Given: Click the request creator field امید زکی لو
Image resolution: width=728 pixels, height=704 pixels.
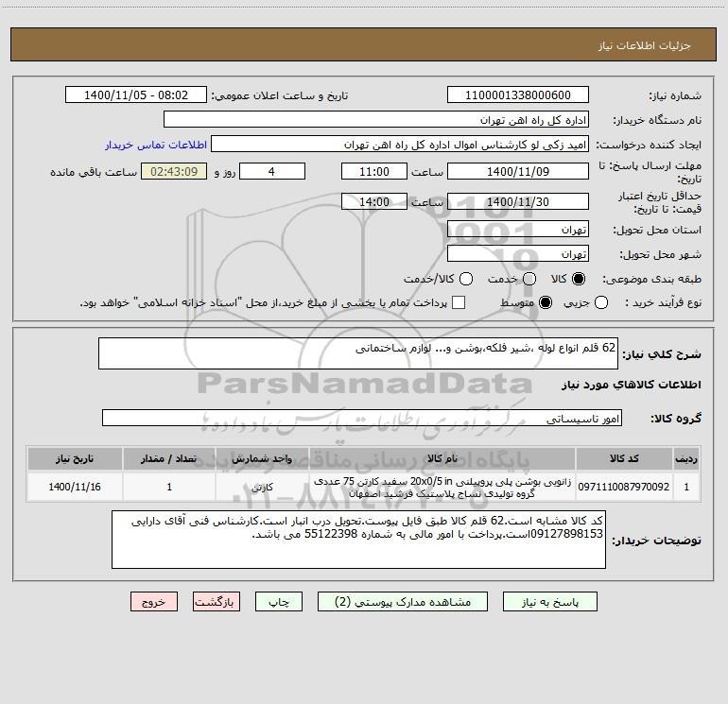Looking at the screenshot, I should 400,145.
